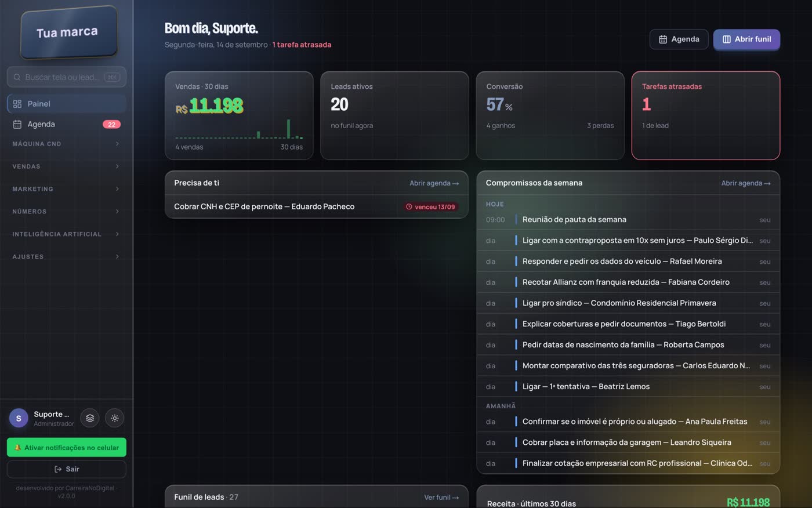Open task 'Cobrar CNH e CEP de pernoite'
The width and height of the screenshot is (812, 508).
pyautogui.click(x=317, y=207)
